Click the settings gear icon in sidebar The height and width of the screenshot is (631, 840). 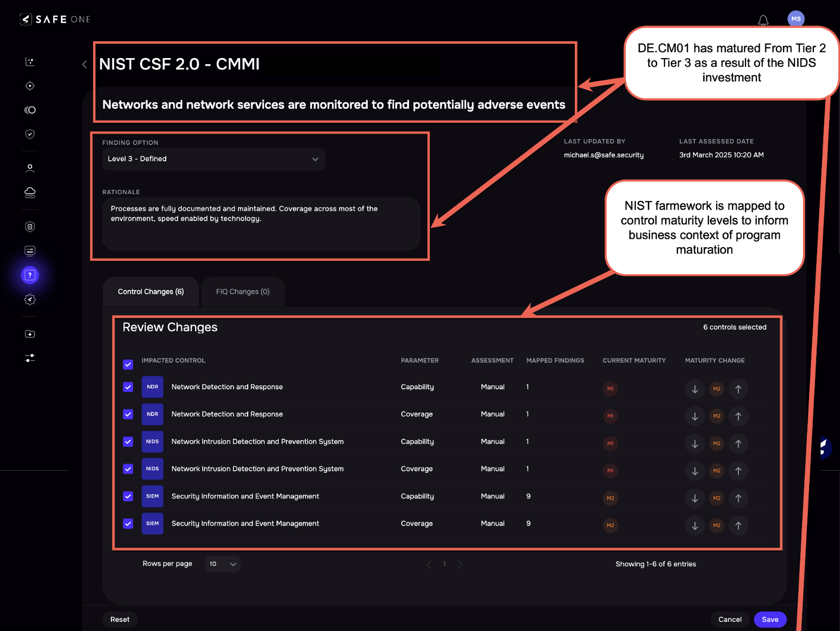point(30,299)
